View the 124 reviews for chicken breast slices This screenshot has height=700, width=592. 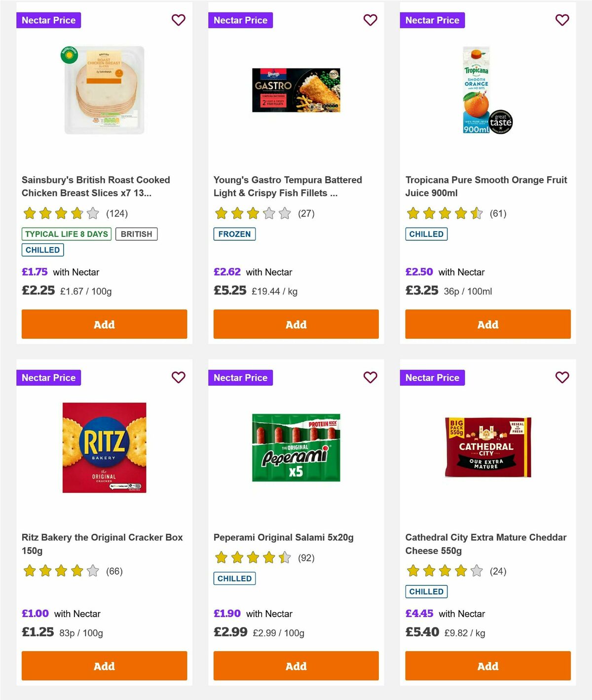[117, 213]
